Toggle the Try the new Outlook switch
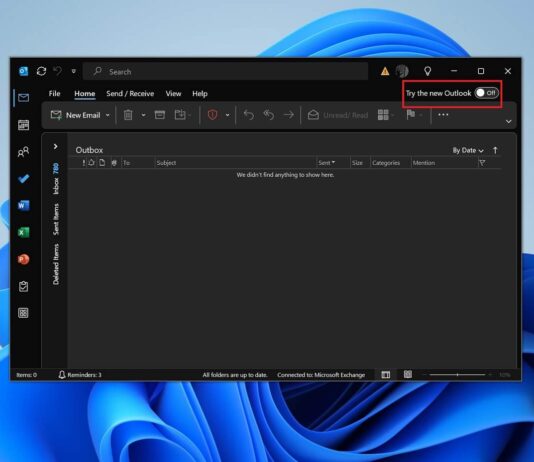Screen dimensions: 534x462 (487, 93)
